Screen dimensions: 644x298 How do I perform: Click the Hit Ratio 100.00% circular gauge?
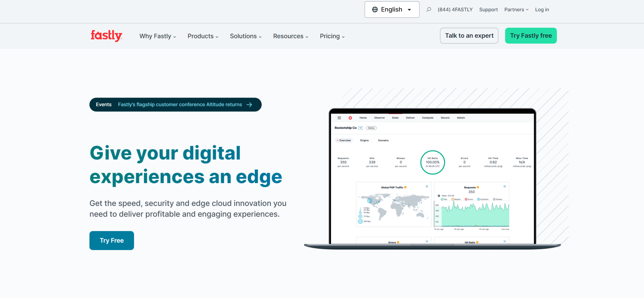432,162
